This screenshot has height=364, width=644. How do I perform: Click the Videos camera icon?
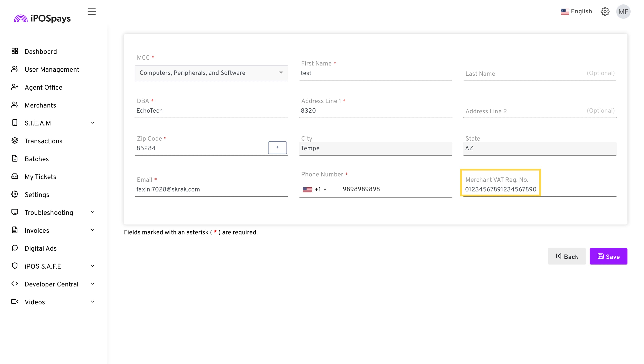pyautogui.click(x=15, y=301)
